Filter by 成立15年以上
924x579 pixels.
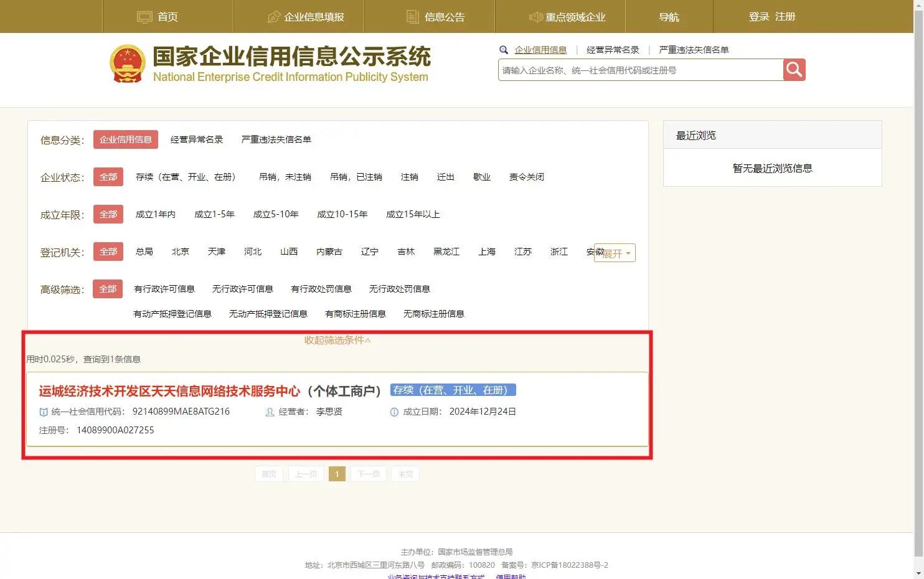413,214
